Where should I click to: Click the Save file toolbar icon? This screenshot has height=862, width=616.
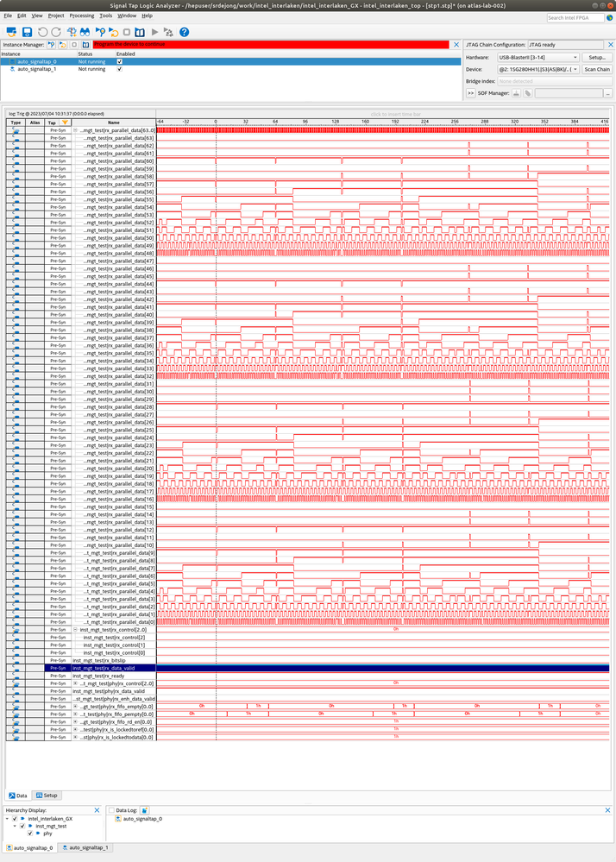(27, 32)
